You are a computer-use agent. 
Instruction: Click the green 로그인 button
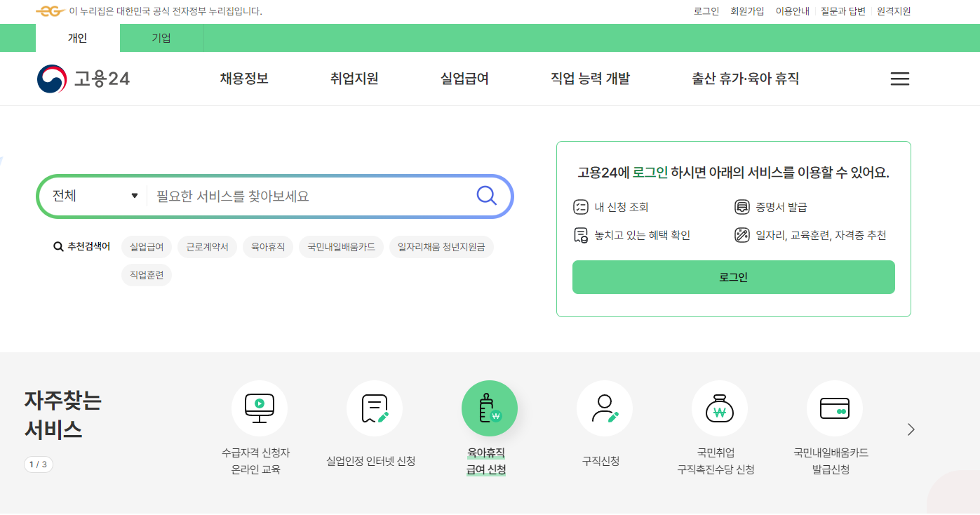tap(734, 277)
